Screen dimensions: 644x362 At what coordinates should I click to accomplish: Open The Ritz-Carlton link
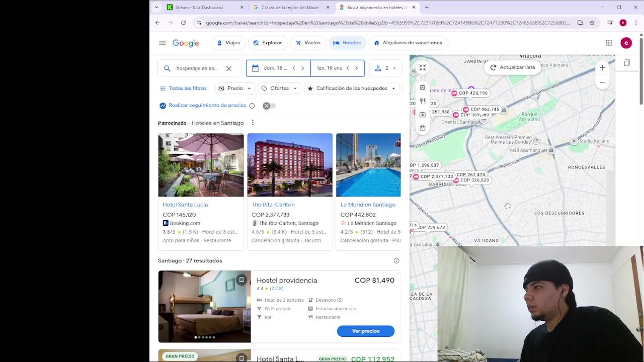[273, 205]
